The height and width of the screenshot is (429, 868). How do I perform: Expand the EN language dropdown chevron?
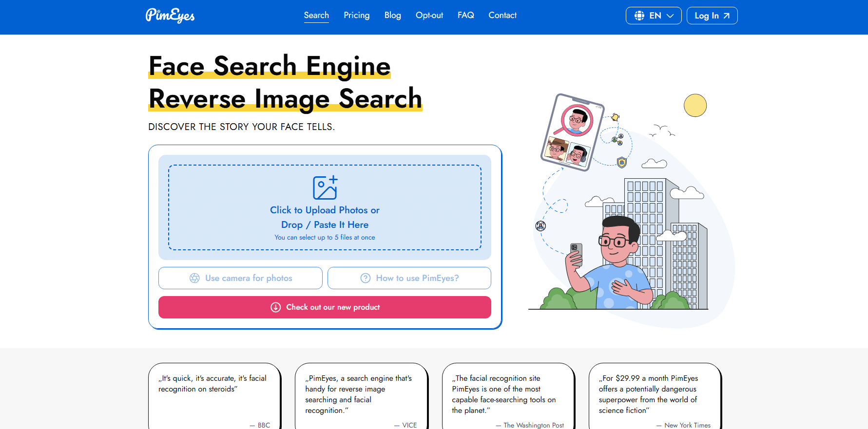[x=671, y=16]
